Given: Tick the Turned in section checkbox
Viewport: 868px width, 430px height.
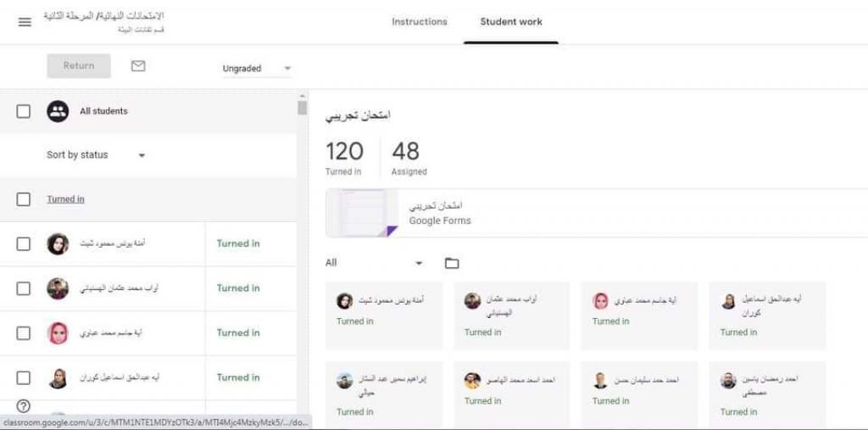Looking at the screenshot, I should [24, 199].
